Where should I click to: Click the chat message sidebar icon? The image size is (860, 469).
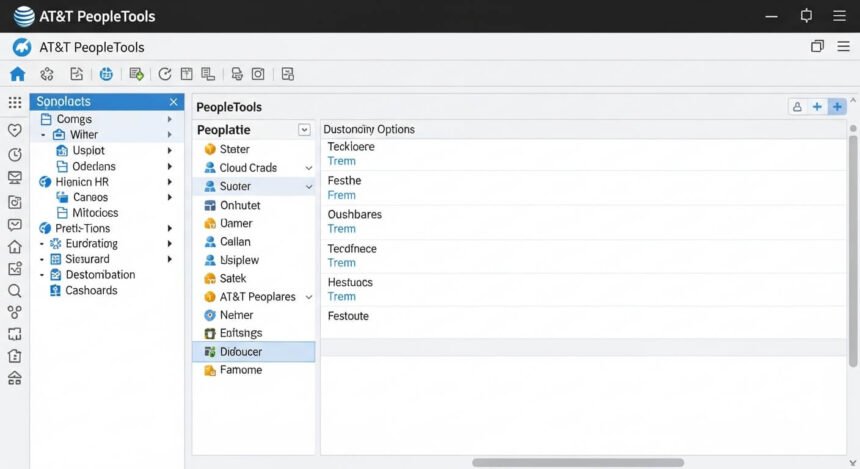pyautogui.click(x=15, y=225)
